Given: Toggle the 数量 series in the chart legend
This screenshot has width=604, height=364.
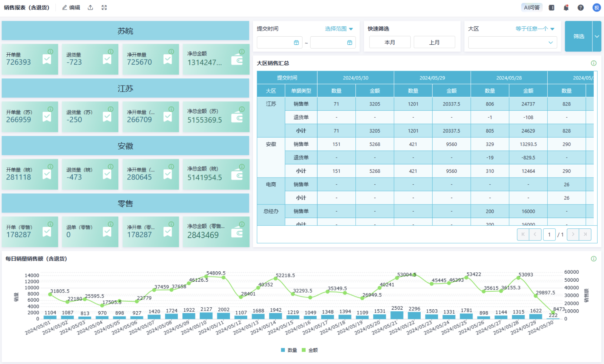Looking at the screenshot, I should (289, 350).
